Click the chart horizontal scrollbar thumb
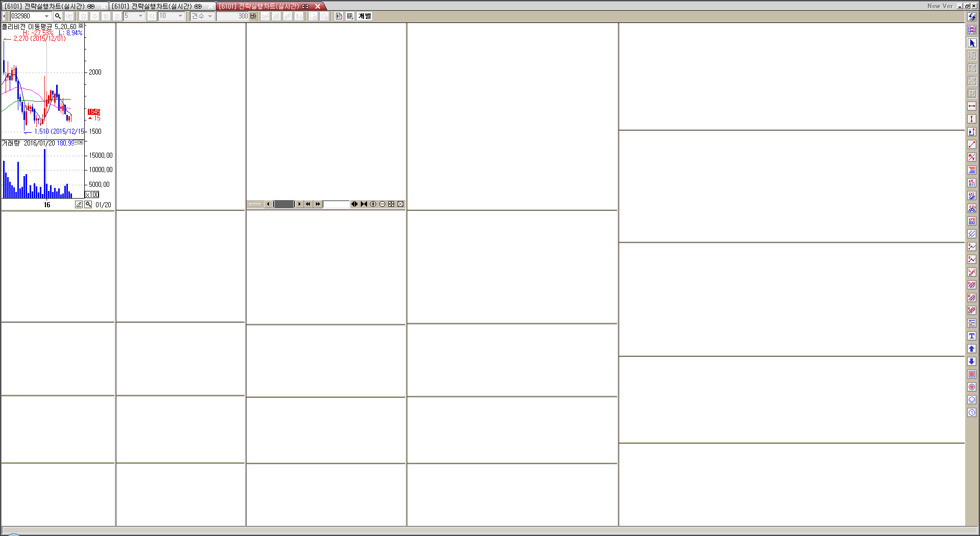 click(x=284, y=204)
